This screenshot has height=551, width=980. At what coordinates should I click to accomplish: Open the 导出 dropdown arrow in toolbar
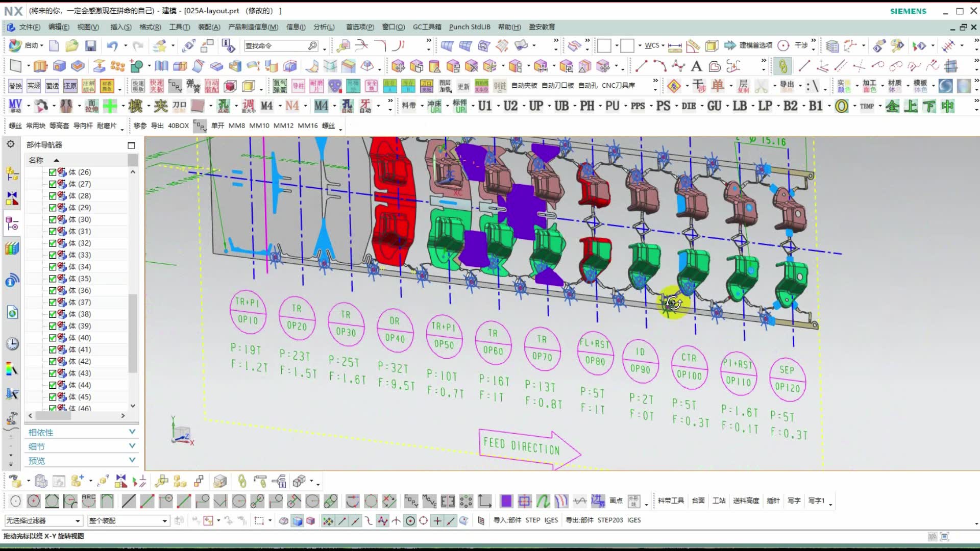(800, 86)
